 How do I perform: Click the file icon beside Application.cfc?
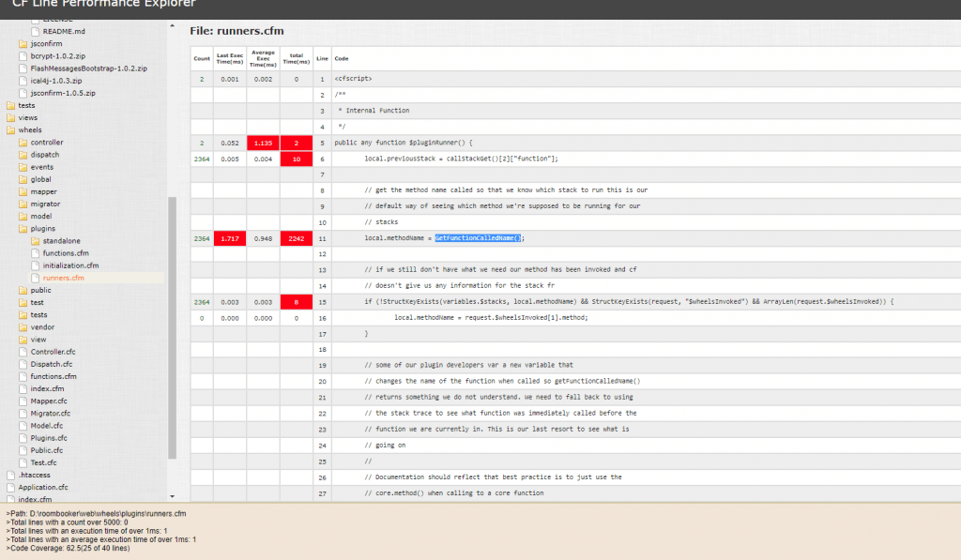[10, 487]
